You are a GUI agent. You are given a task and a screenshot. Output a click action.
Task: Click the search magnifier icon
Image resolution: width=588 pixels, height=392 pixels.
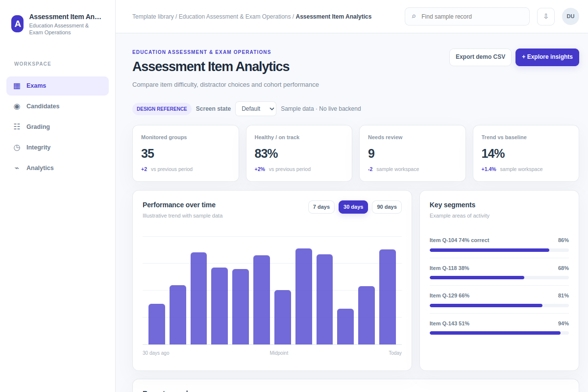414,17
